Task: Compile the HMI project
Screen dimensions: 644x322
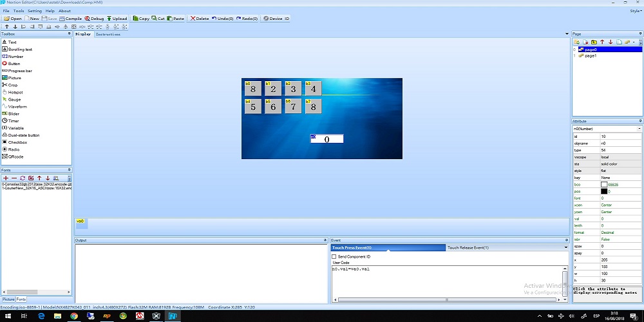Action: click(x=71, y=19)
